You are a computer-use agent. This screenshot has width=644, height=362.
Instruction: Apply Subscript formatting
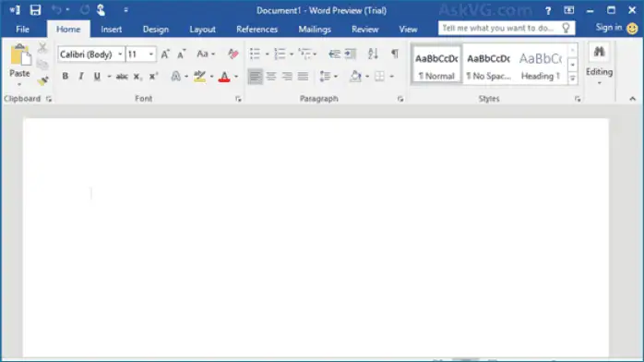point(137,77)
